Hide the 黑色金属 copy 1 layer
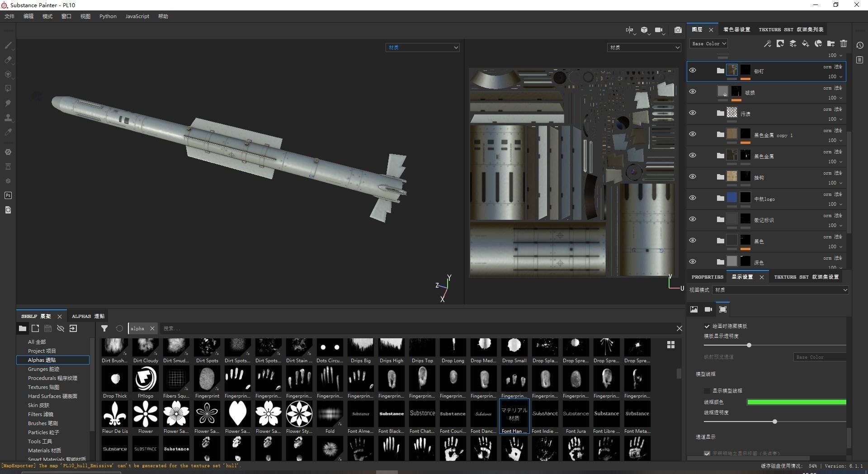868x474 pixels. tap(693, 134)
